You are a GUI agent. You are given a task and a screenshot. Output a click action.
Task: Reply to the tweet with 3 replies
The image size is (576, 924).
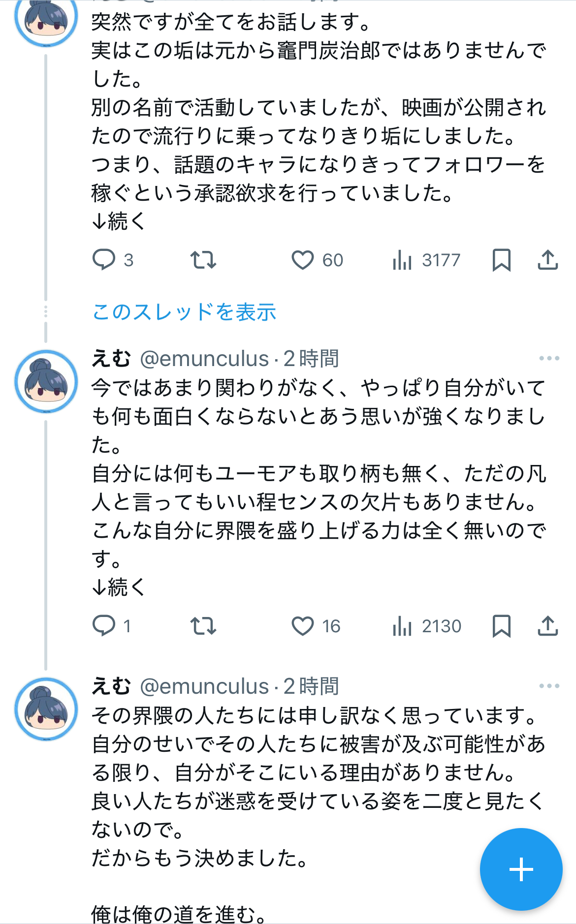click(x=104, y=260)
